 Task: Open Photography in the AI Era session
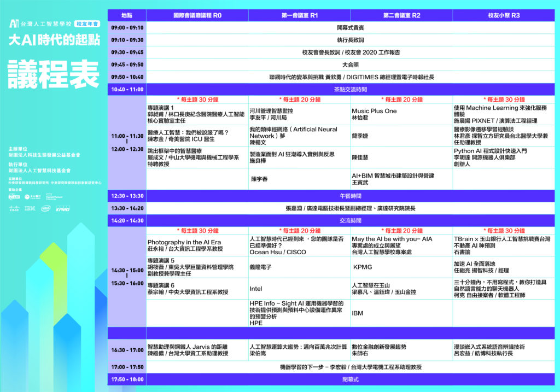175,242
